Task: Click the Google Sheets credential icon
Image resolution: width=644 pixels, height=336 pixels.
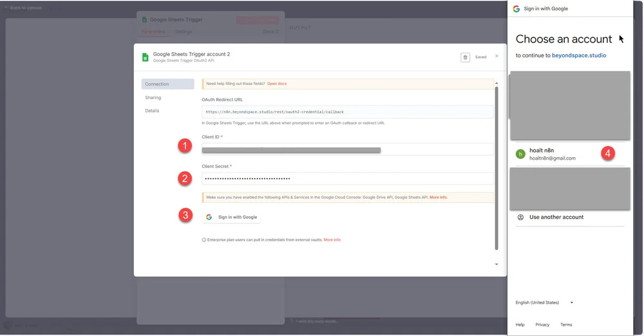Action: coord(145,57)
